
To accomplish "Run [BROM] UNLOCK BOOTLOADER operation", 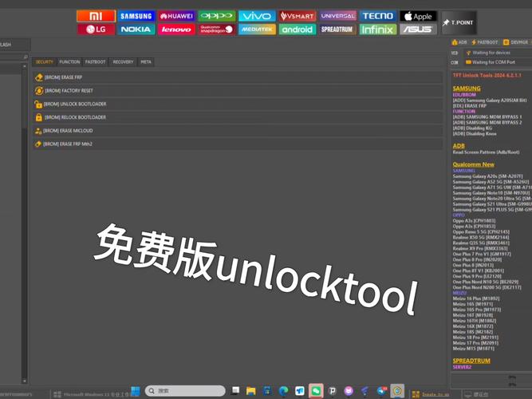I will [x=238, y=104].
